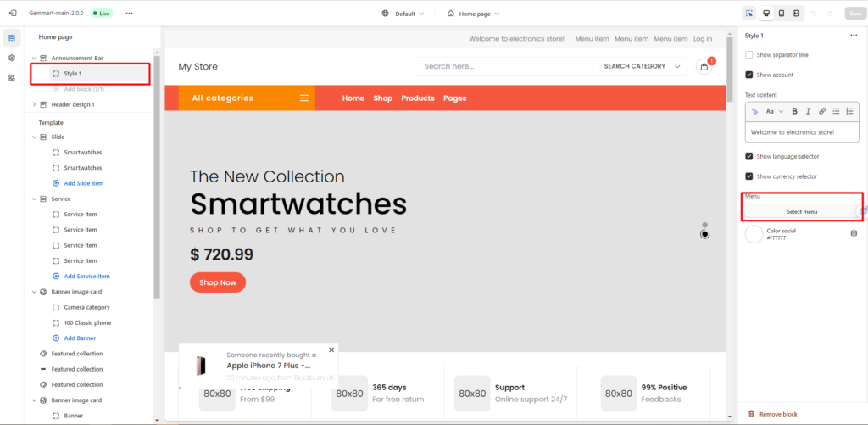Open the Home page template dropdown
This screenshot has height=425, width=868.
473,14
